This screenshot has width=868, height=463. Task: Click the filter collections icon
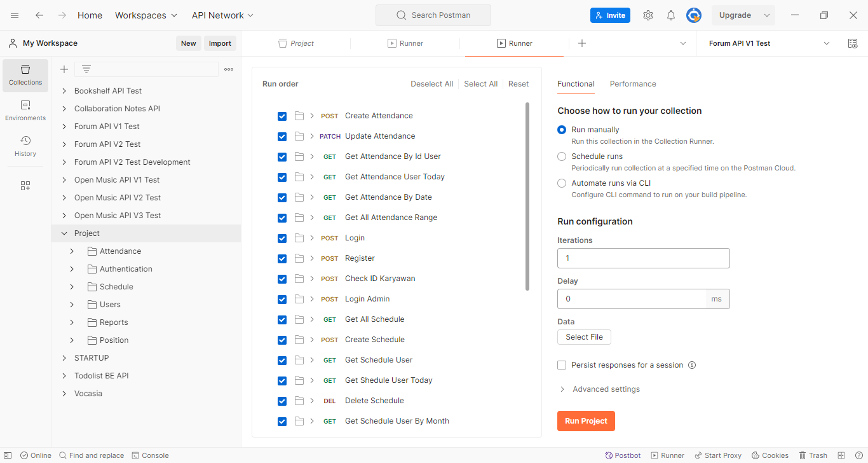pyautogui.click(x=86, y=69)
